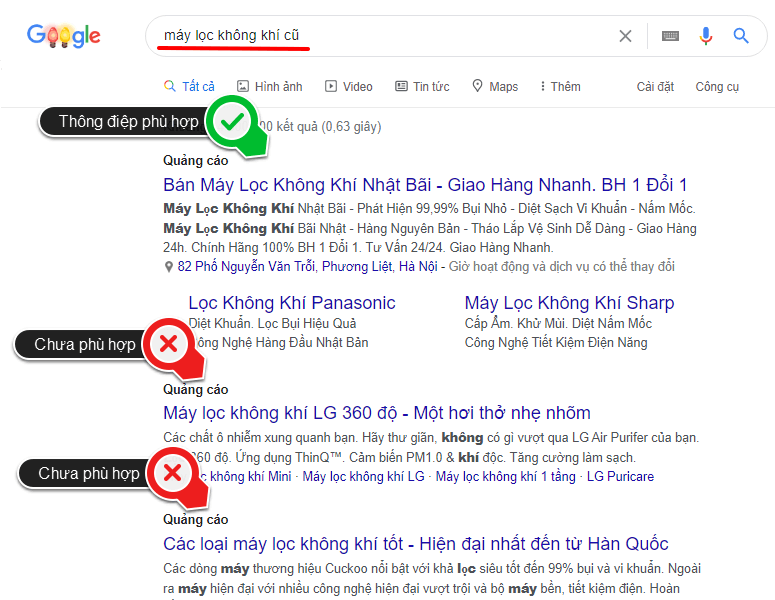Open the on-screen keyboard icon

(670, 36)
